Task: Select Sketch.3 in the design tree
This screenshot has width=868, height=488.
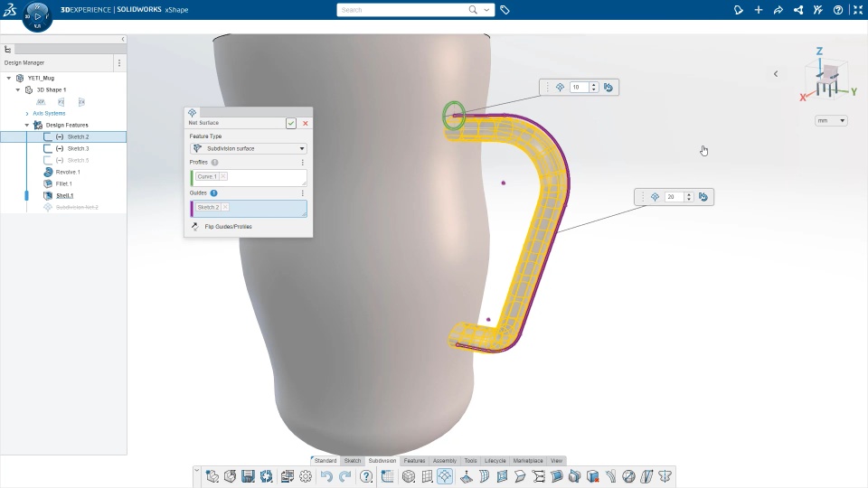Action: (x=78, y=149)
